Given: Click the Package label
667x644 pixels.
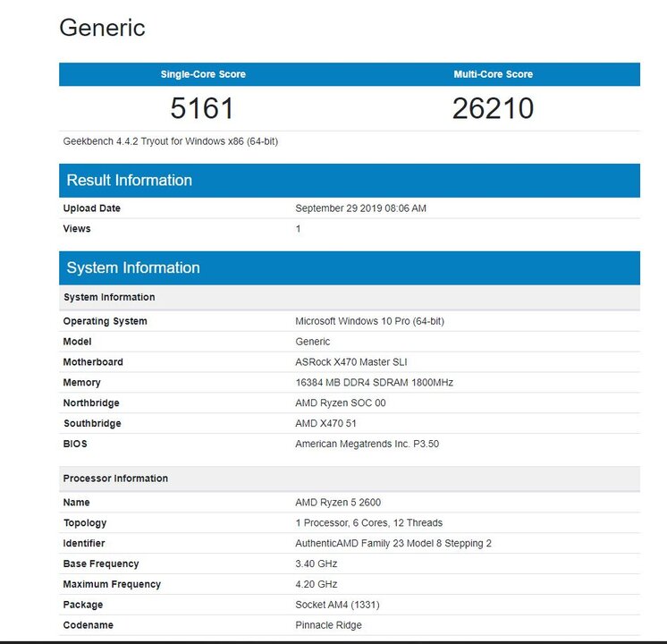Looking at the screenshot, I should pos(83,605).
